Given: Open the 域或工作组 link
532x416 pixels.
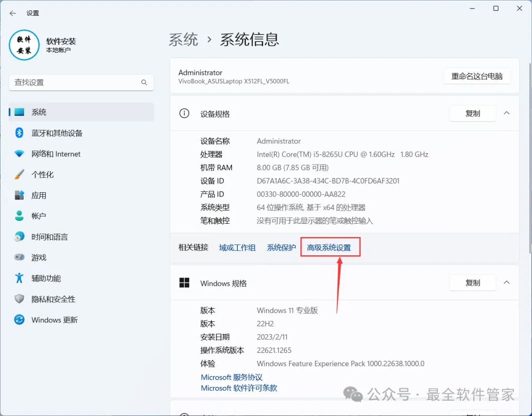Looking at the screenshot, I should coord(237,247).
